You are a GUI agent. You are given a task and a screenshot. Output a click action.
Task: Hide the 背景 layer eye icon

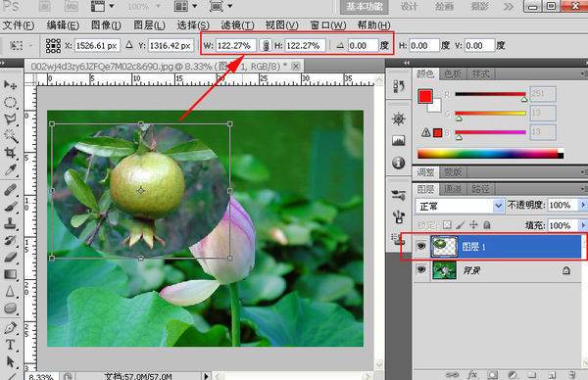pos(421,269)
